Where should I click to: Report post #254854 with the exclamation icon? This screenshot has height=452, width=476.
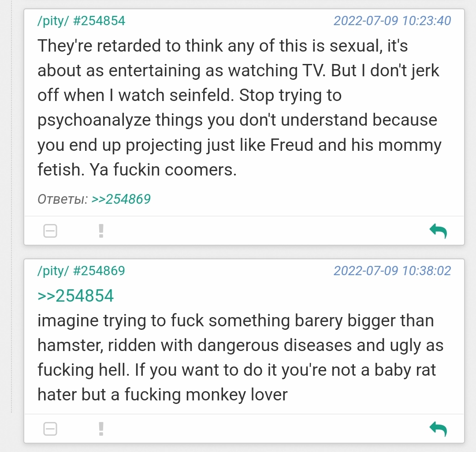[101, 231]
